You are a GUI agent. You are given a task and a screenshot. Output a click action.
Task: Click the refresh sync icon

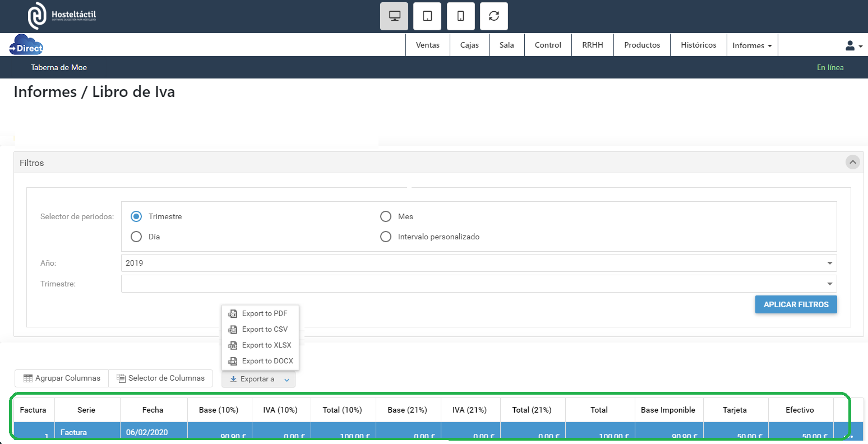point(494,16)
